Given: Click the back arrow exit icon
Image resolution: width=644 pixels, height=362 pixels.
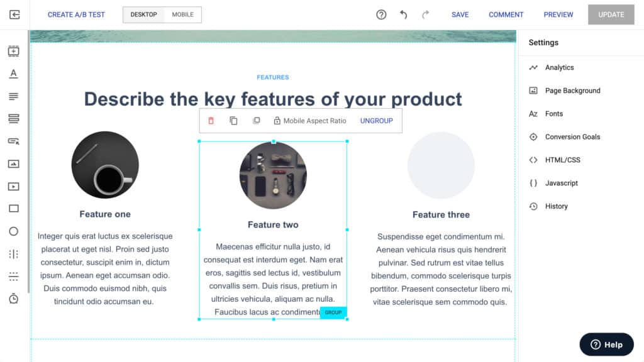Looking at the screenshot, I should pyautogui.click(x=14, y=15).
